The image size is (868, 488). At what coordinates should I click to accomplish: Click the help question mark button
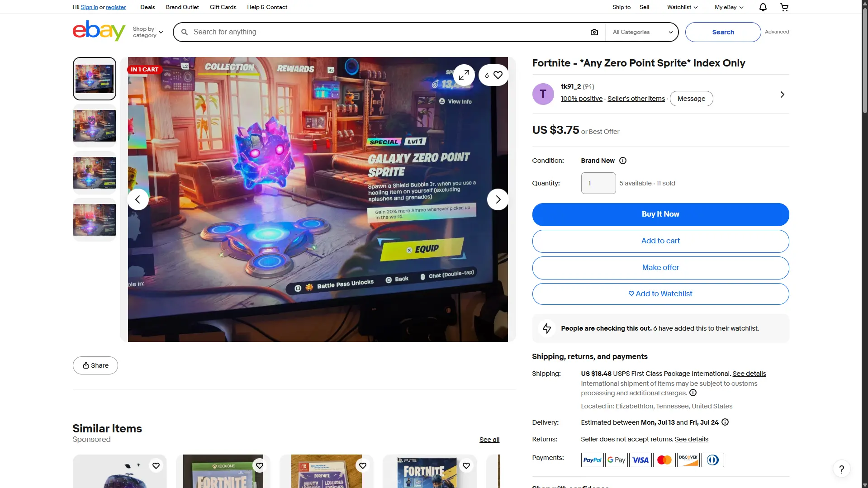842,469
